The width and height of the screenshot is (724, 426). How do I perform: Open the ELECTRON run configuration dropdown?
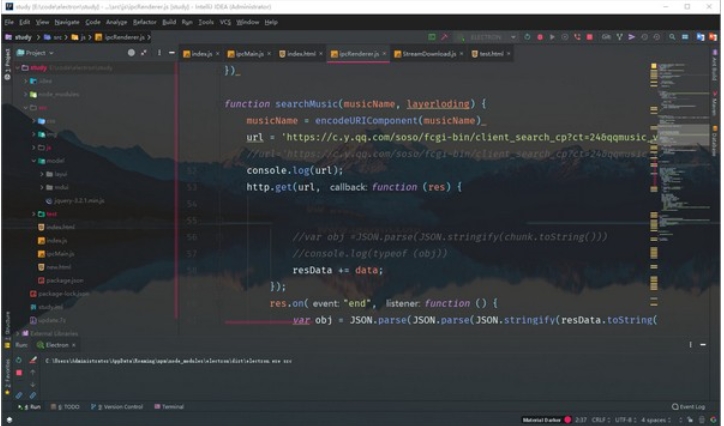click(486, 37)
